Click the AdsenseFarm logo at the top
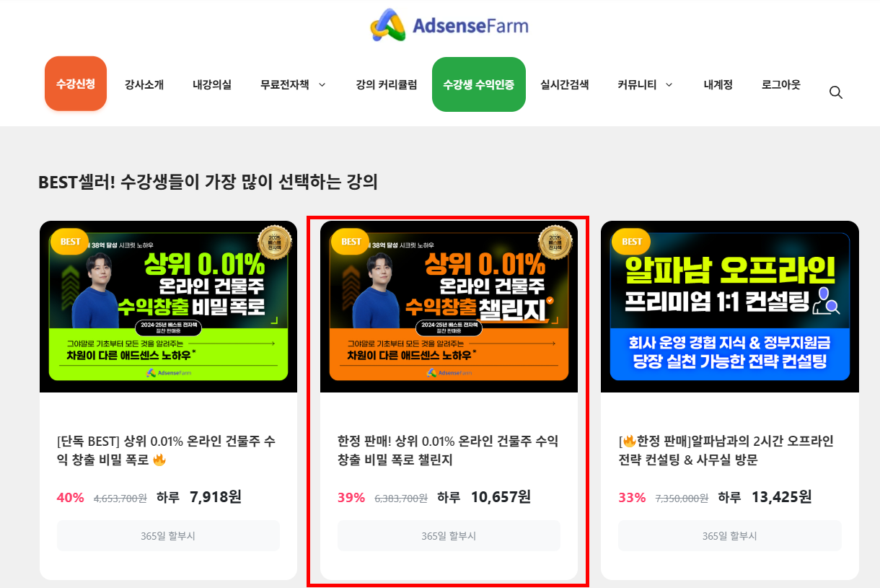Image resolution: width=880 pixels, height=588 pixels. point(449,26)
